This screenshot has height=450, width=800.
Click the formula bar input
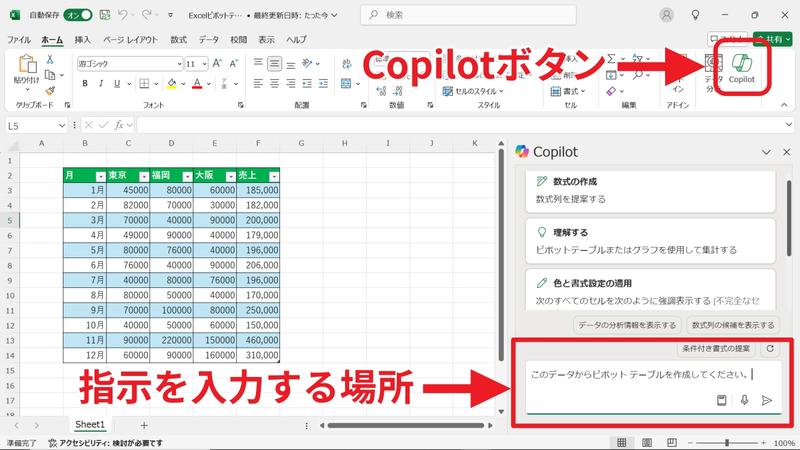click(465, 125)
